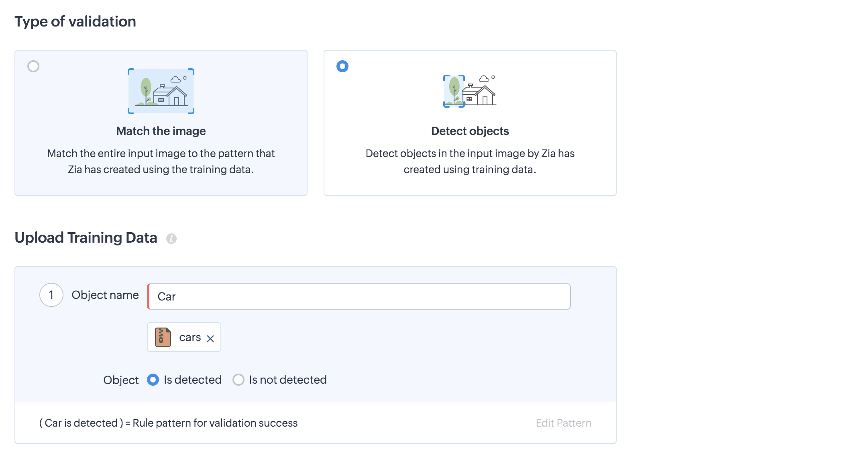Click the Match the image house illustration
The width and height of the screenshot is (868, 458).
pyautogui.click(x=161, y=91)
